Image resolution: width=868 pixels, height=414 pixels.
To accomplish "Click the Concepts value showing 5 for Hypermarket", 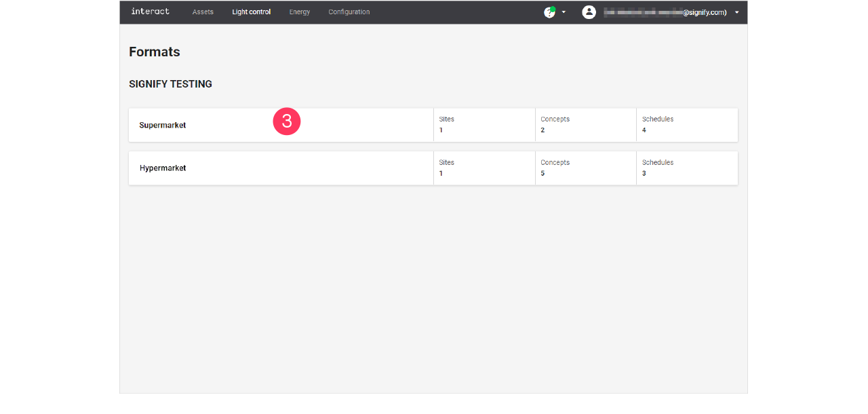I will pos(542,173).
